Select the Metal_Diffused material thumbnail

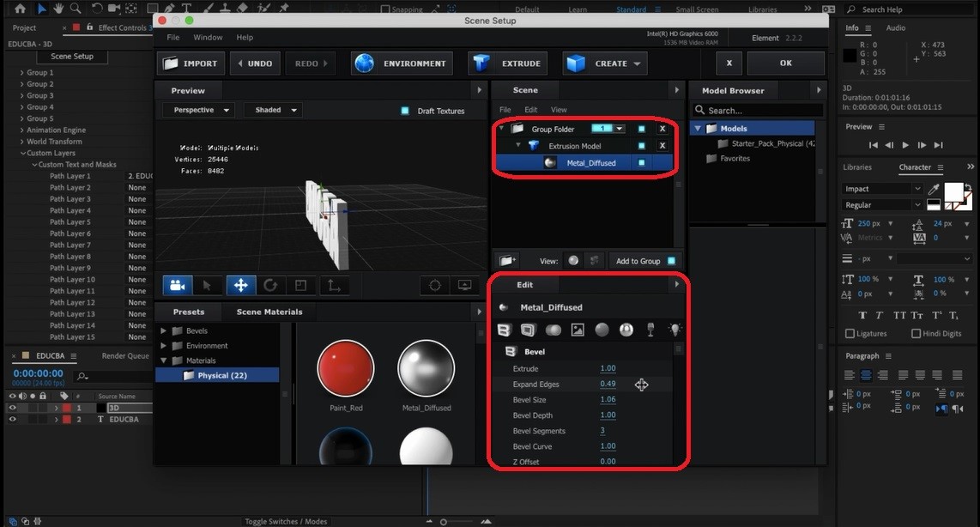tap(426, 368)
